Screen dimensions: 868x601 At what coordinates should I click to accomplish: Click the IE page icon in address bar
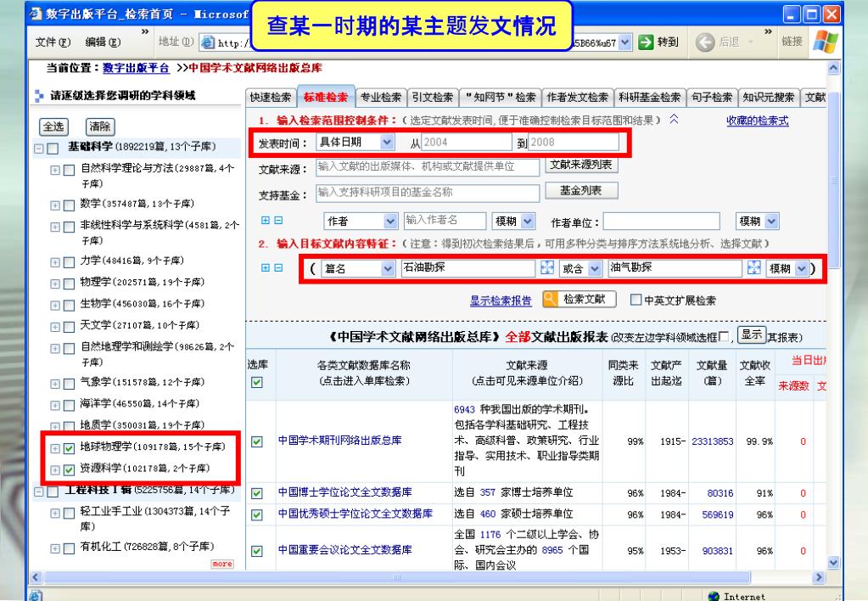208,42
